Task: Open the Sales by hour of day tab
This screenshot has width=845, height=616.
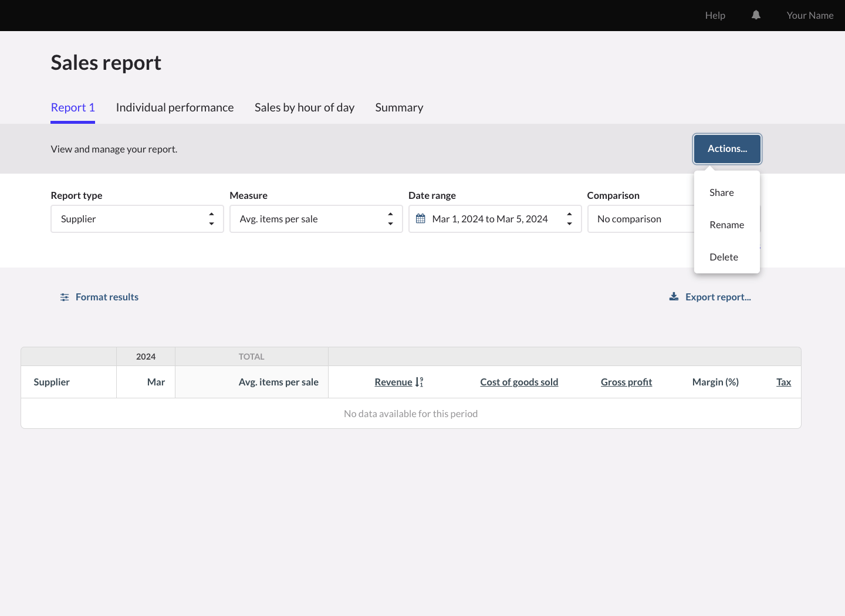Action: 304,108
